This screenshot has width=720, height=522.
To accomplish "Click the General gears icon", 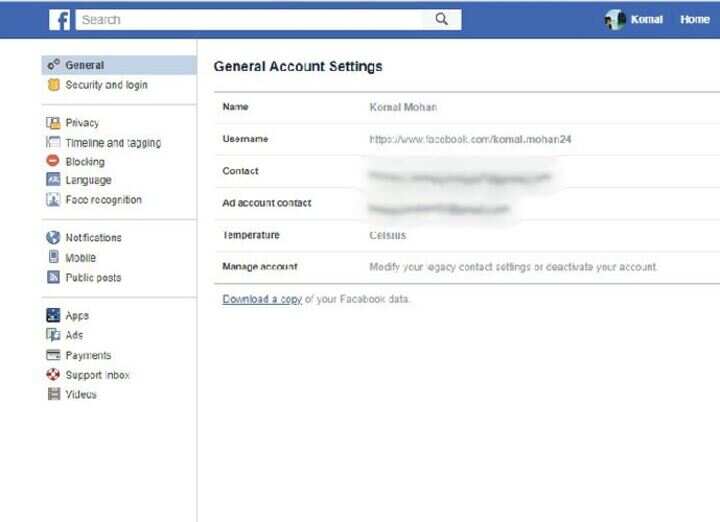I will pos(54,65).
